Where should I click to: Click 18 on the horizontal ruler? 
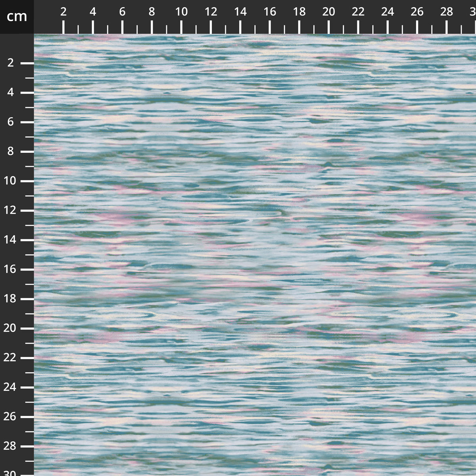coord(299,12)
